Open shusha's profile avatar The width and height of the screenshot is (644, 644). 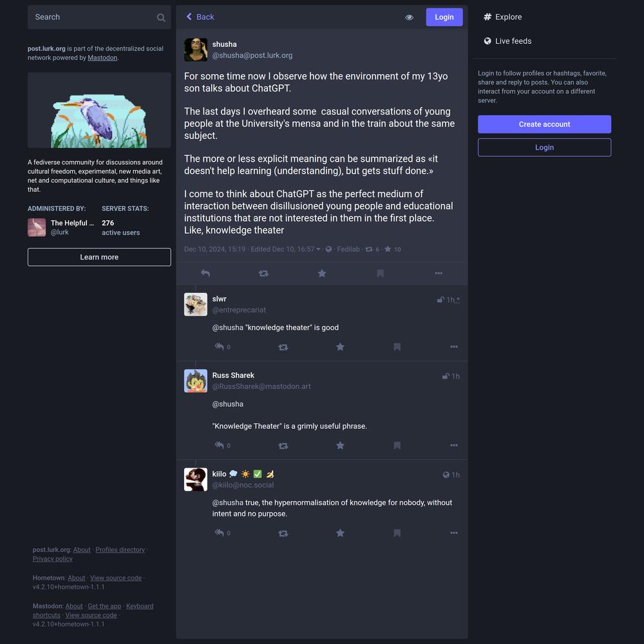[x=196, y=50]
